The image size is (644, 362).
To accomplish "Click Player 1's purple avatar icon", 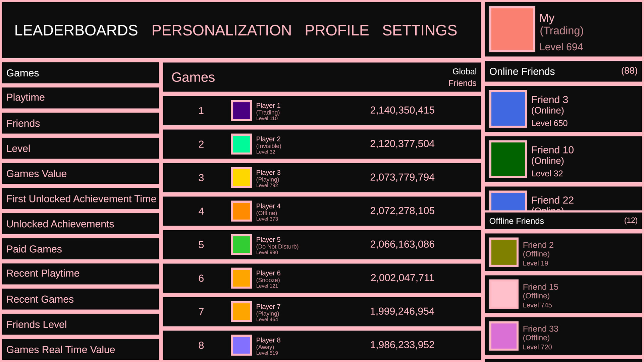I will click(x=241, y=111).
